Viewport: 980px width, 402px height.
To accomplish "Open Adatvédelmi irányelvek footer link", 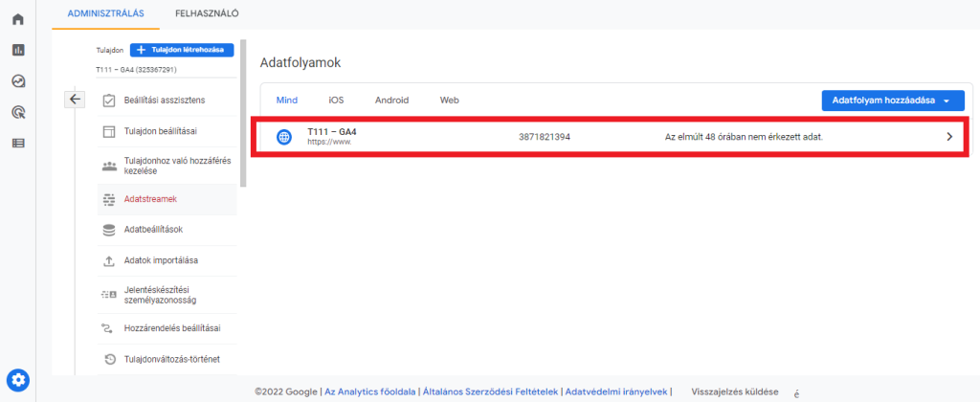I will 617,391.
